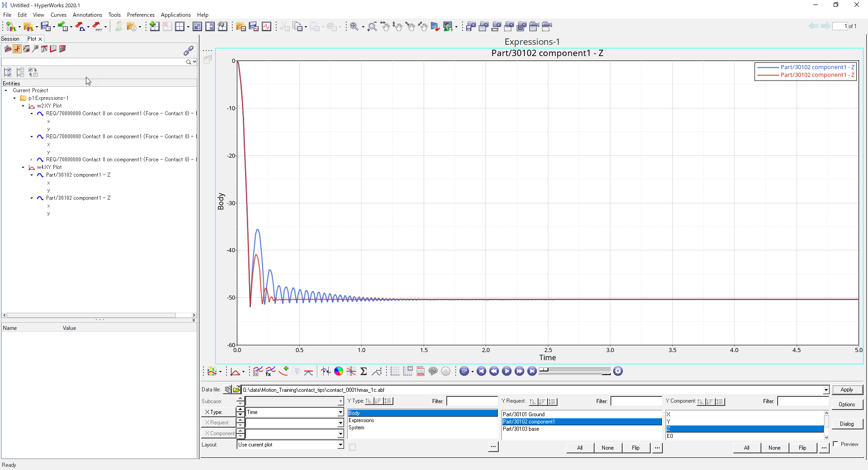
Task: Click the add page icon in toolbar
Action: pyautogui.click(x=155, y=27)
